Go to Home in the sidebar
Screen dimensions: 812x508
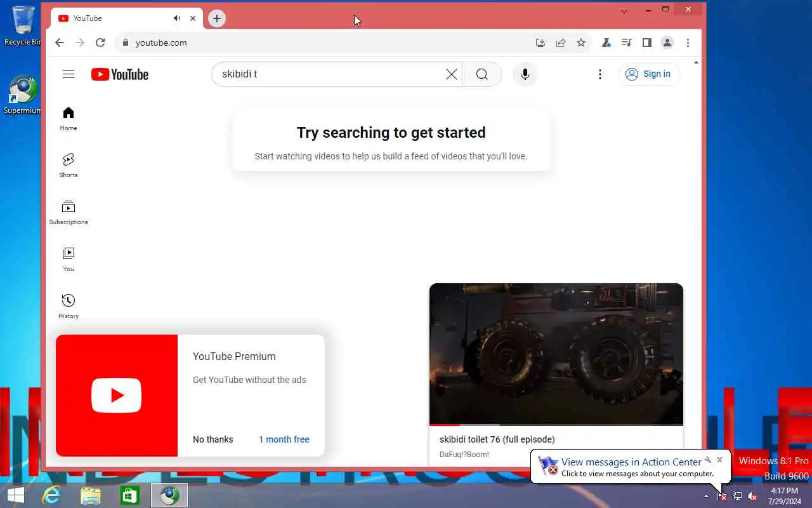pos(69,119)
